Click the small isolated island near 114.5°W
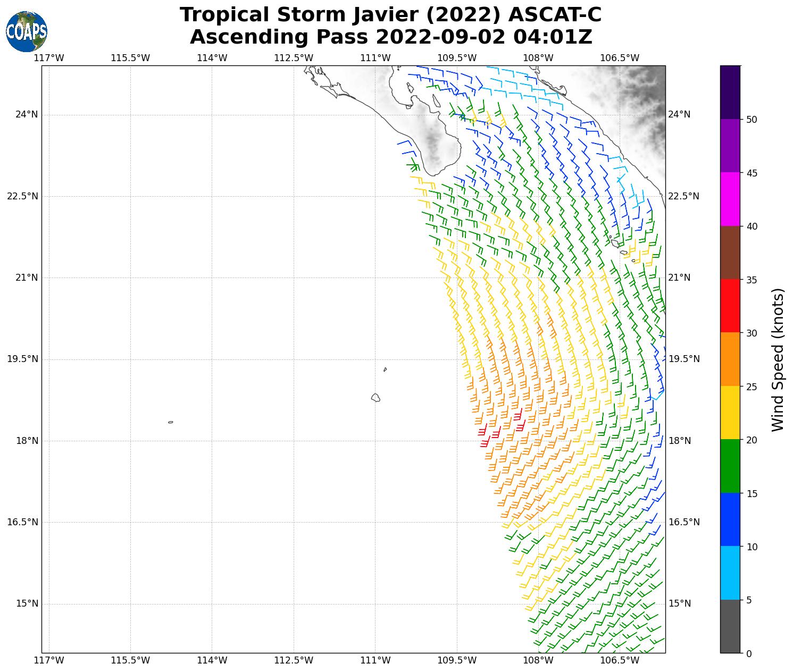 tap(171, 422)
